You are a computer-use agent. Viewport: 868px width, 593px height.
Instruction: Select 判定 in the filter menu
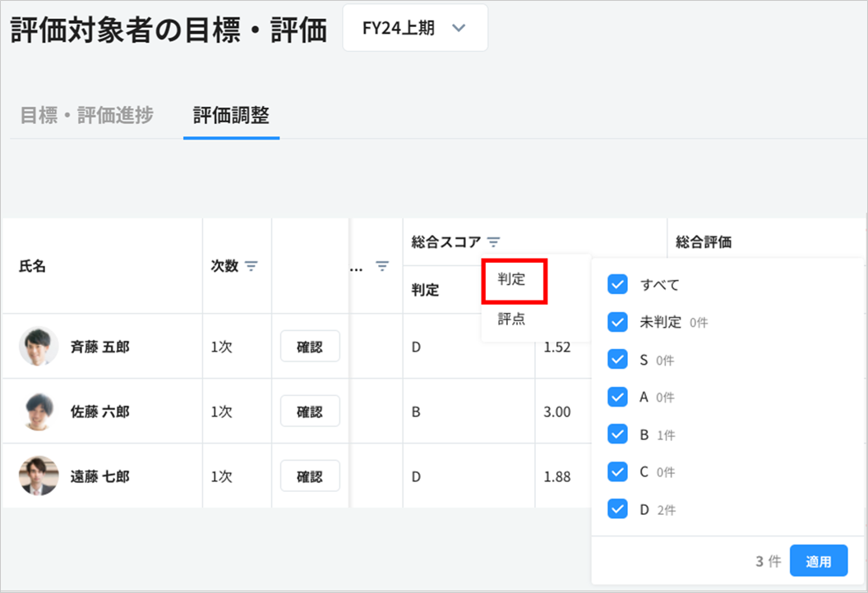click(x=514, y=280)
